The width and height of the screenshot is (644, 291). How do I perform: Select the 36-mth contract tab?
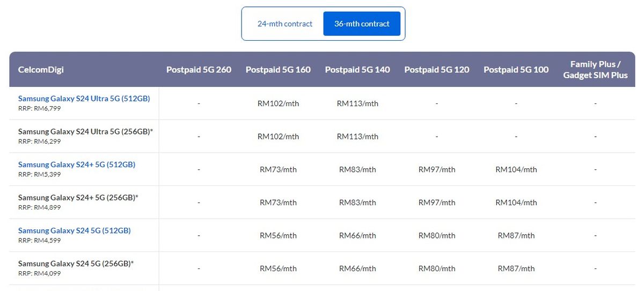[x=362, y=24]
